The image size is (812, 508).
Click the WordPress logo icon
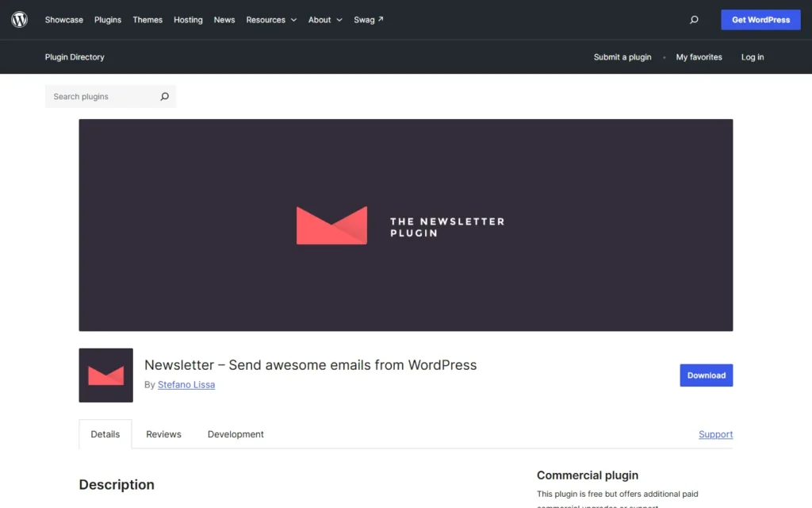pos(19,20)
